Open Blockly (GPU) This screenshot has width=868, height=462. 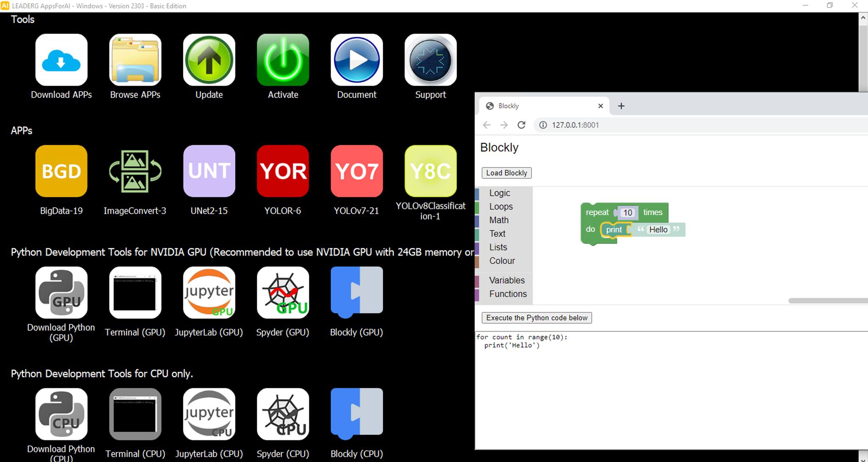(356, 292)
